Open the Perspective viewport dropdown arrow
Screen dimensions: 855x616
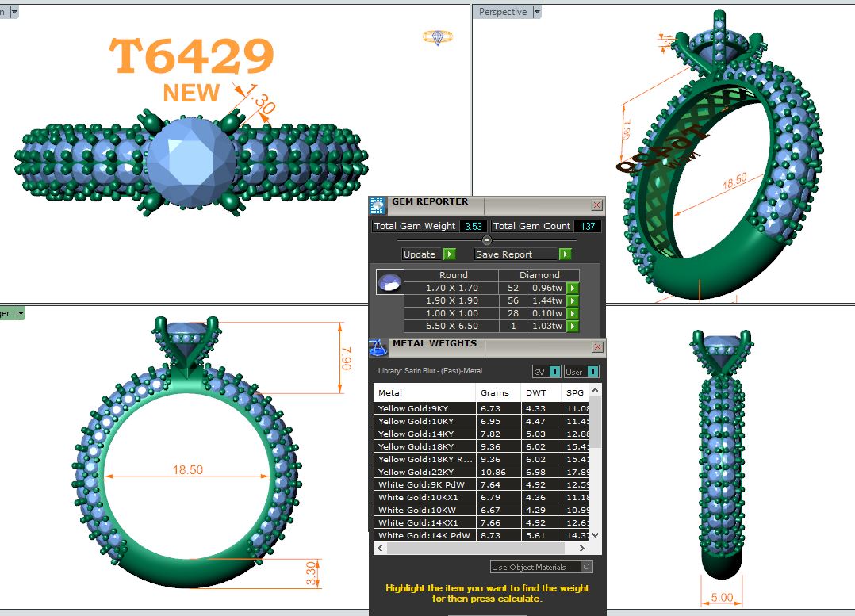(x=537, y=12)
